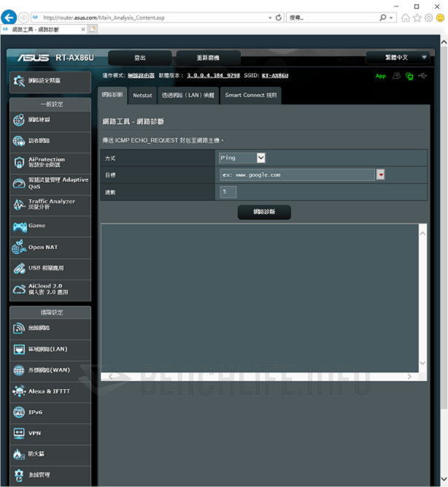Screen dimensions: 448x487
Task: Click the results box scroll left arrow
Action: pos(110,377)
